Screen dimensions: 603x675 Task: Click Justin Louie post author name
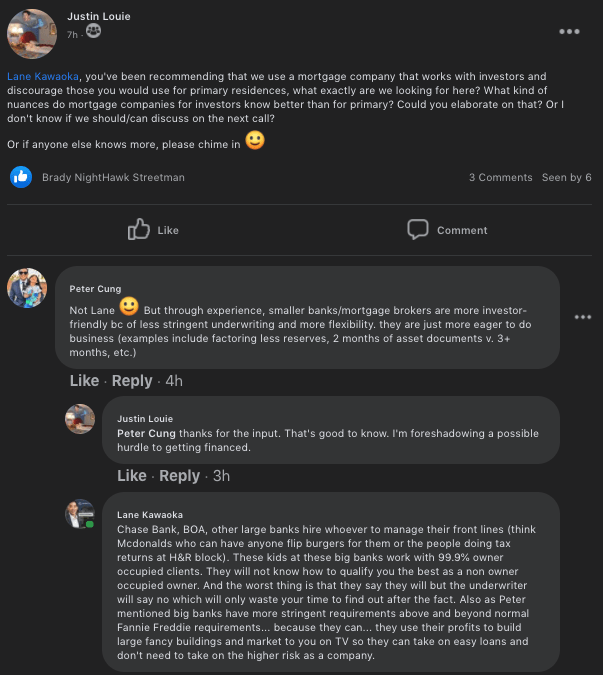tap(98, 16)
